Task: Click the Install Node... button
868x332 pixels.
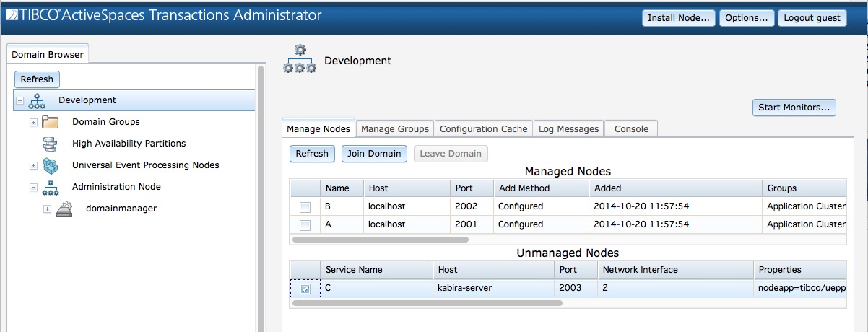Action: tap(679, 18)
